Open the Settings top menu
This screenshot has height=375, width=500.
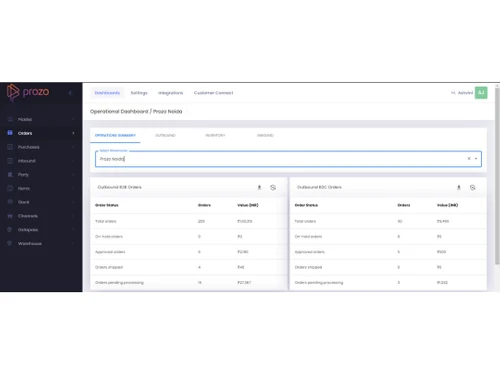pos(139,93)
